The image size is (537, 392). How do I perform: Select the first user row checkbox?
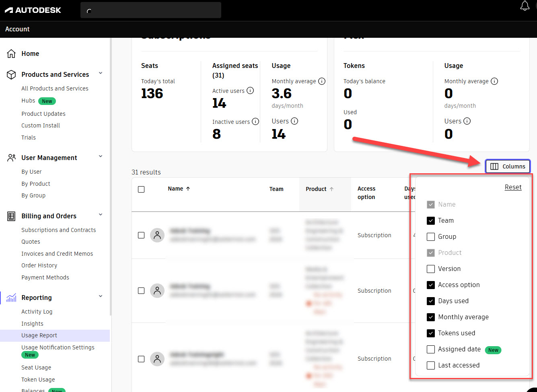(141, 235)
